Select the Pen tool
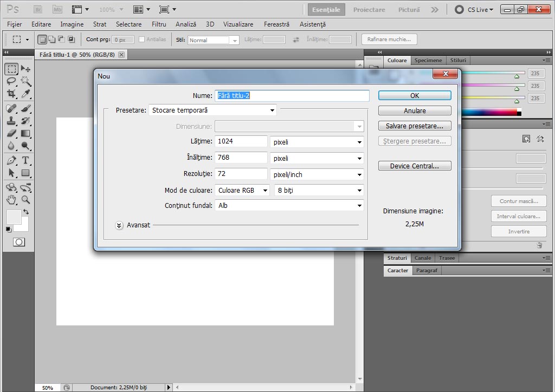555x392 pixels. click(x=11, y=160)
